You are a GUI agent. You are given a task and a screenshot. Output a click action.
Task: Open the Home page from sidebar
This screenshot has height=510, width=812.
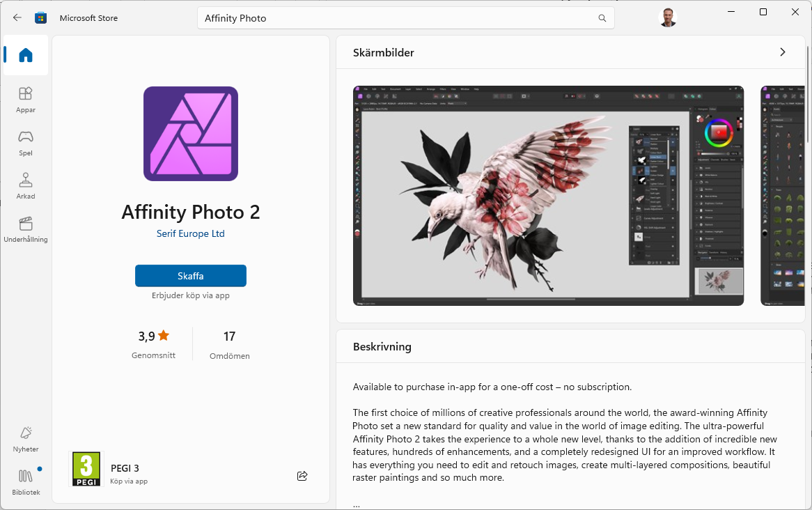26,55
